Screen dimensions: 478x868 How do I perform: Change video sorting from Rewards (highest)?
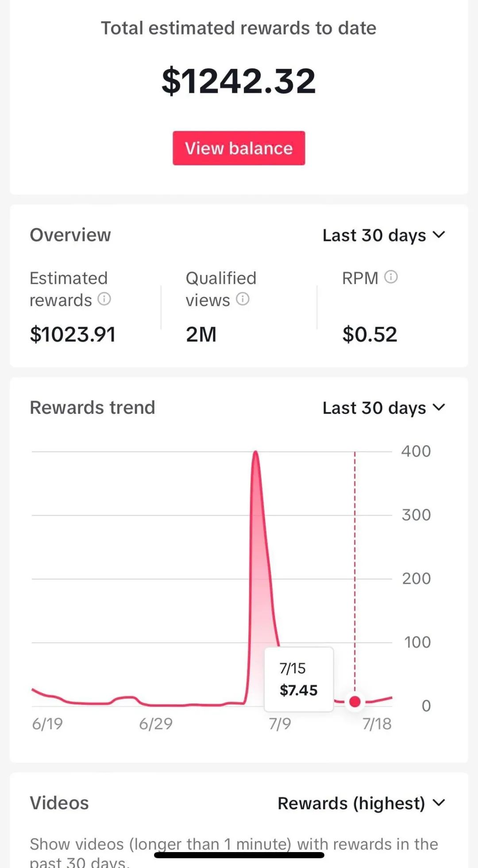[x=361, y=803]
